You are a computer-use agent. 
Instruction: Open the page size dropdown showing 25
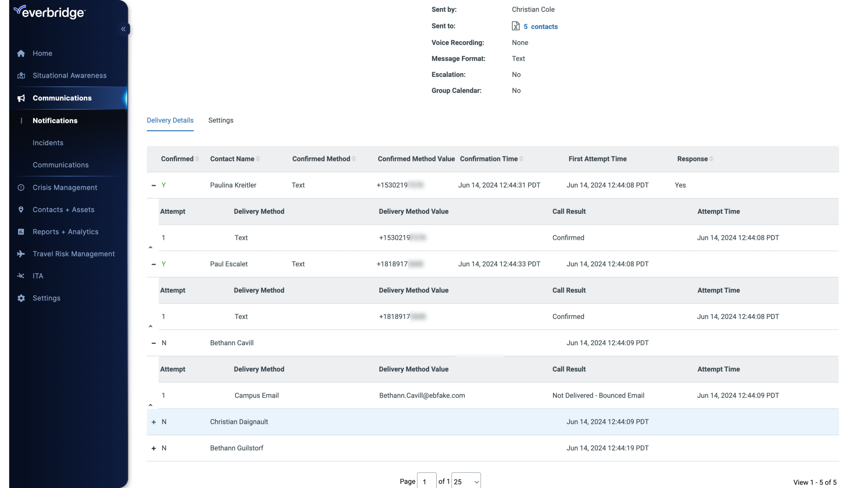coord(467,481)
